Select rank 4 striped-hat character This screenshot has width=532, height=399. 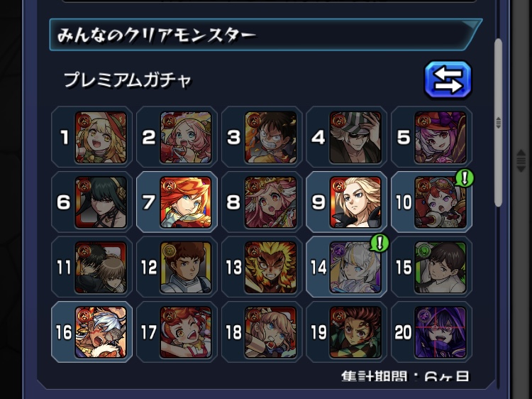point(355,137)
